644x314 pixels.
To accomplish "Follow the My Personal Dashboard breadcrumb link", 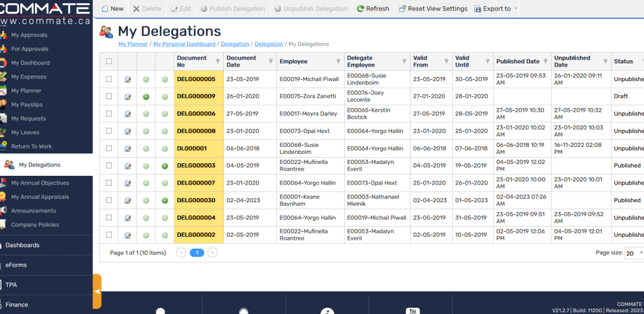I will (x=185, y=44).
